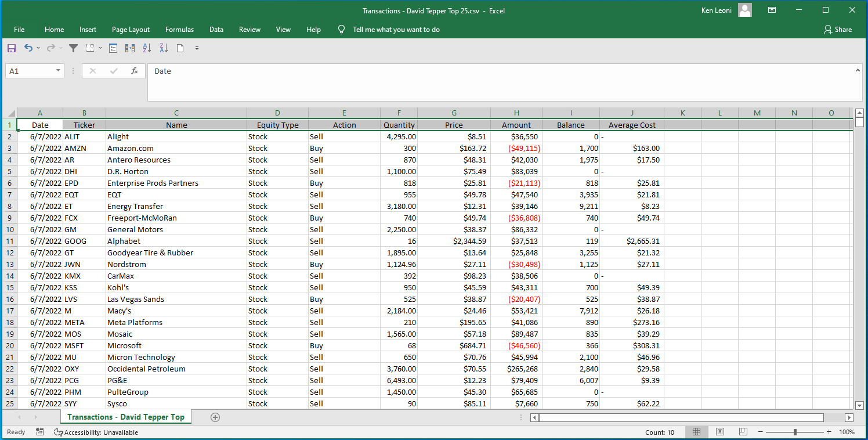The height and width of the screenshot is (440, 868).
Task: Sort A to Z ascending
Action: (x=147, y=48)
